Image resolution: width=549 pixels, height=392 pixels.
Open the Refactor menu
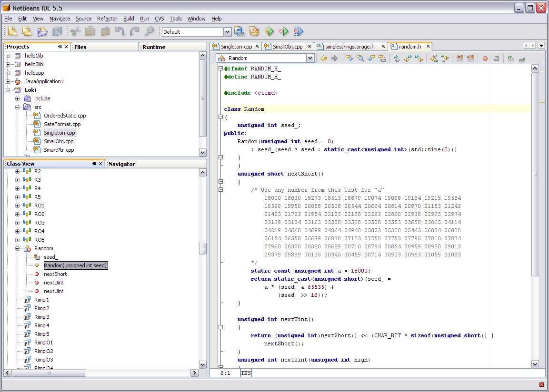[x=107, y=19]
